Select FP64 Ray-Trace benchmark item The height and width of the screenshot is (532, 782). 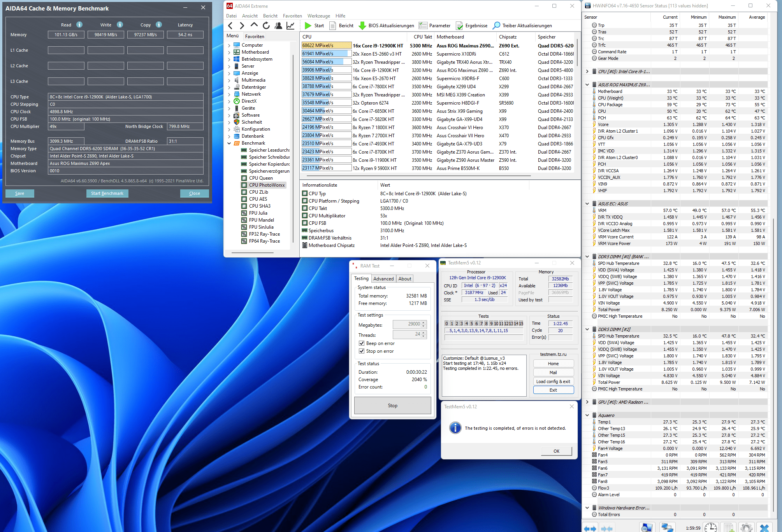point(264,241)
